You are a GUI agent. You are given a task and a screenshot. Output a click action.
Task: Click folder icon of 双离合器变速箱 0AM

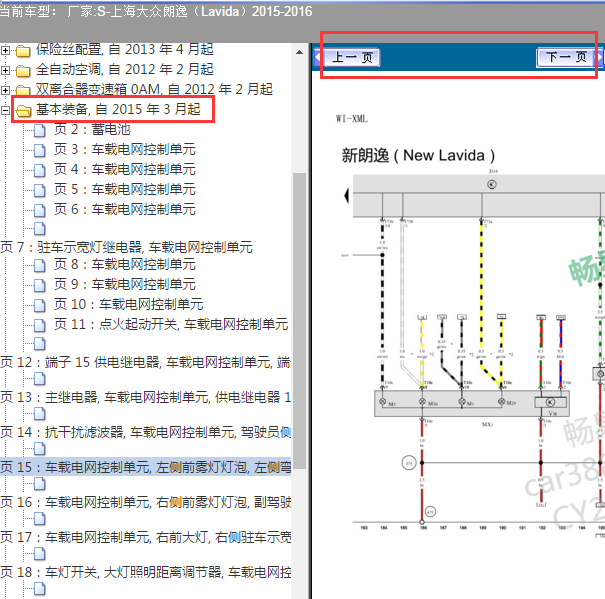click(23, 90)
